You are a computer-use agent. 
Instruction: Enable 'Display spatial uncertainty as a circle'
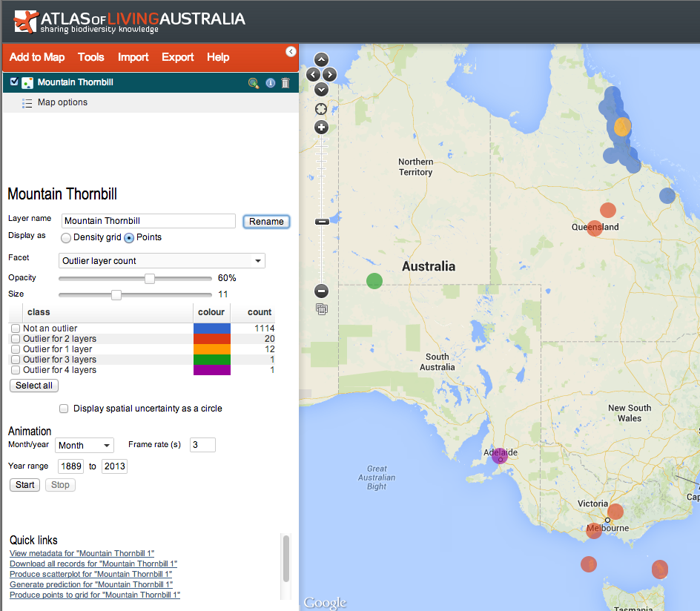[64, 408]
